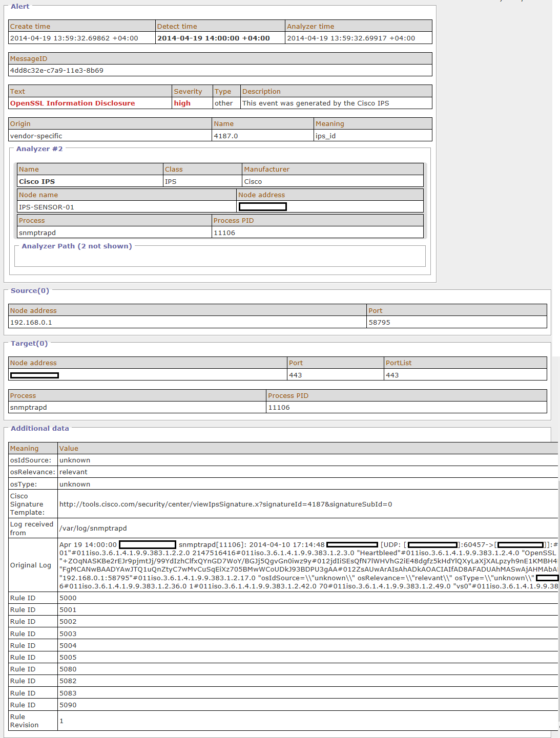Click the Create time value 13:59:32.69862
The image size is (560, 738).
[74, 38]
